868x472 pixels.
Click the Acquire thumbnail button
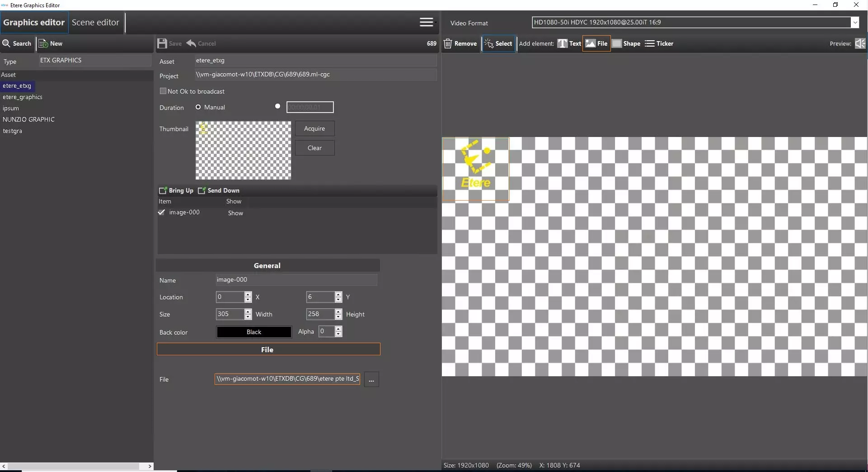click(x=314, y=128)
